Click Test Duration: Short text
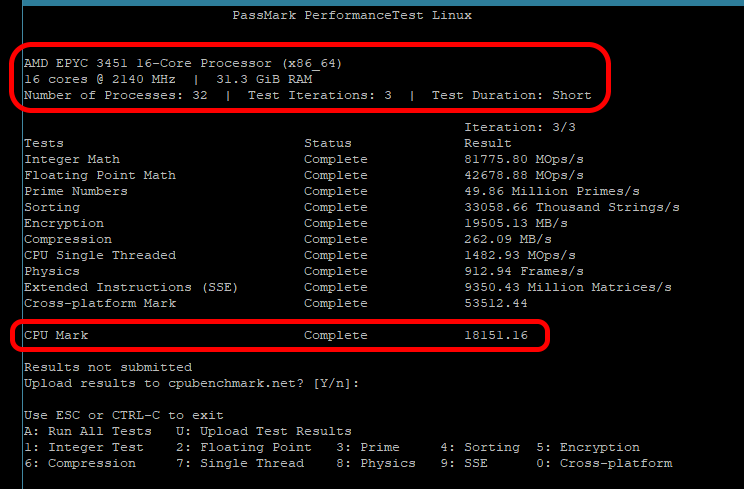Image resolution: width=744 pixels, height=489 pixels. click(512, 95)
